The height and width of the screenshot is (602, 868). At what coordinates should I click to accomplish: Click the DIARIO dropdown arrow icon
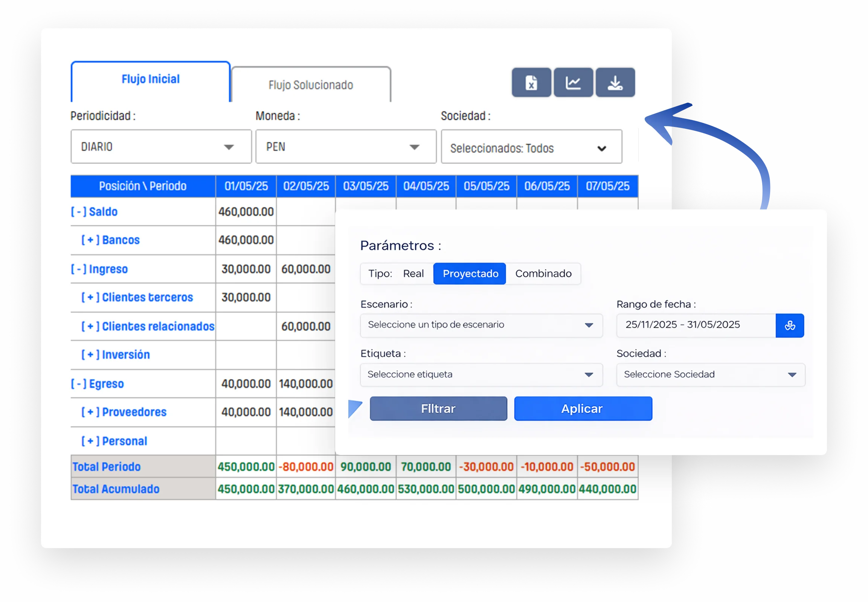tap(229, 147)
